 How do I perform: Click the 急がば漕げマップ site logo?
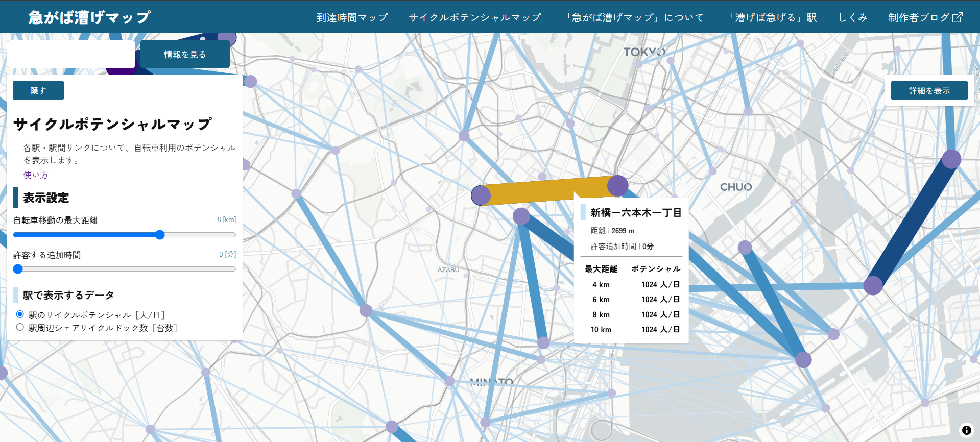point(89,17)
